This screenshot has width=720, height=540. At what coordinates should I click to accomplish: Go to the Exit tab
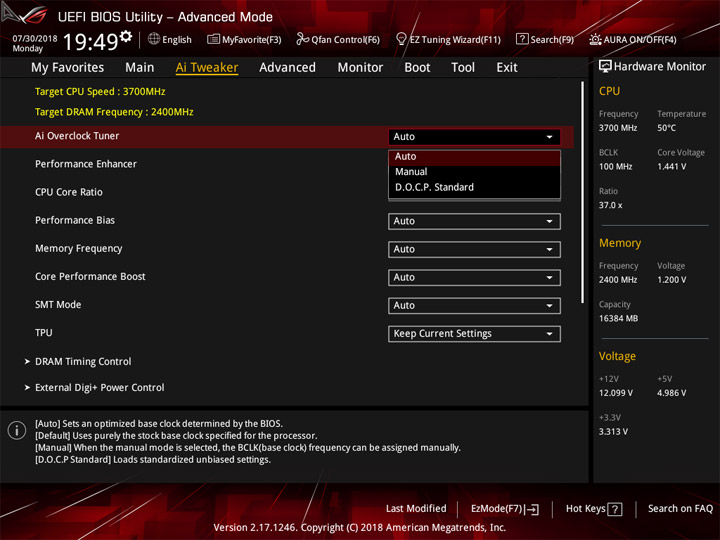click(507, 68)
